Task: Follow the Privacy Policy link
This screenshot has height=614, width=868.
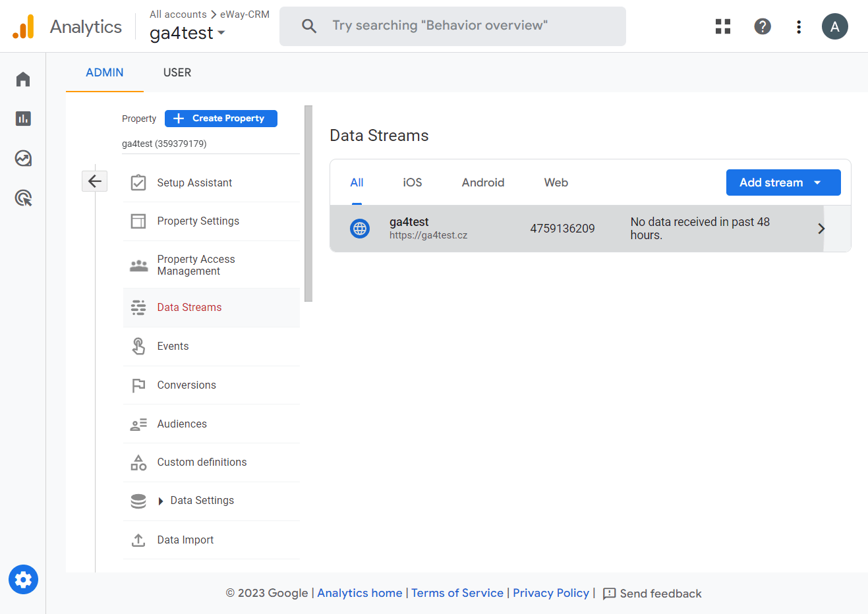Action: tap(551, 593)
